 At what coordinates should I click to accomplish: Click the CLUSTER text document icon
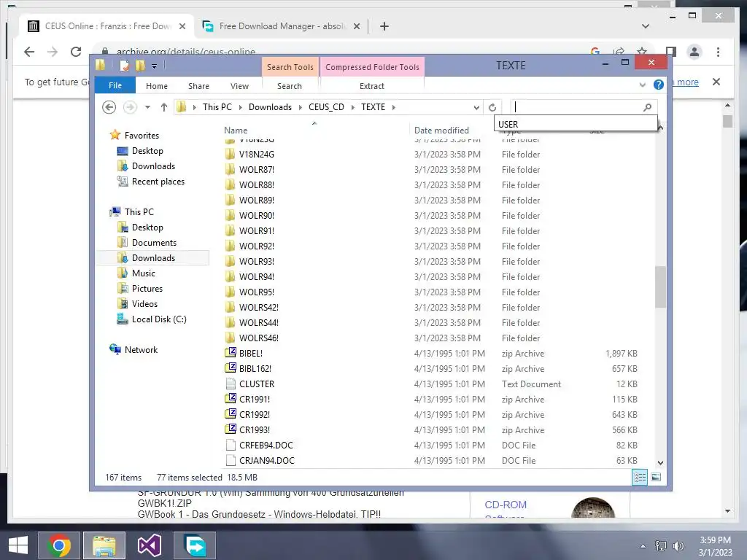[230, 384]
